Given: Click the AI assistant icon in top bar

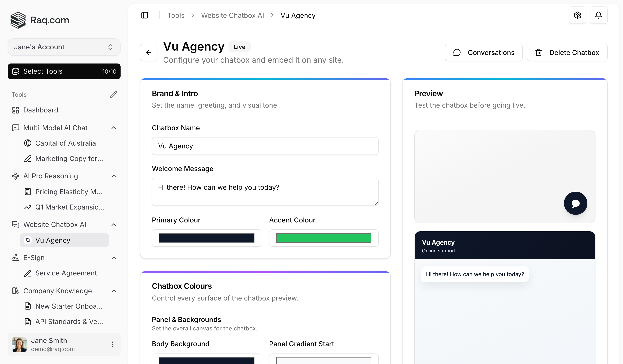Looking at the screenshot, I should click(577, 15).
